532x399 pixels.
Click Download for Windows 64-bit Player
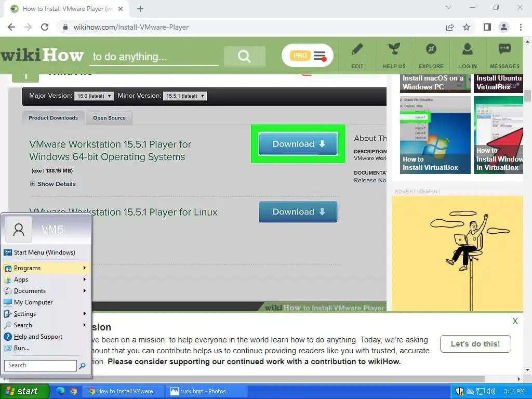click(298, 144)
